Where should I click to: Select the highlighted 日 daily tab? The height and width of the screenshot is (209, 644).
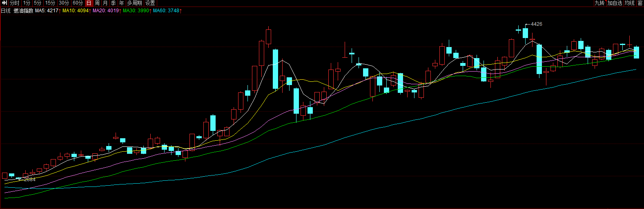coord(89,3)
